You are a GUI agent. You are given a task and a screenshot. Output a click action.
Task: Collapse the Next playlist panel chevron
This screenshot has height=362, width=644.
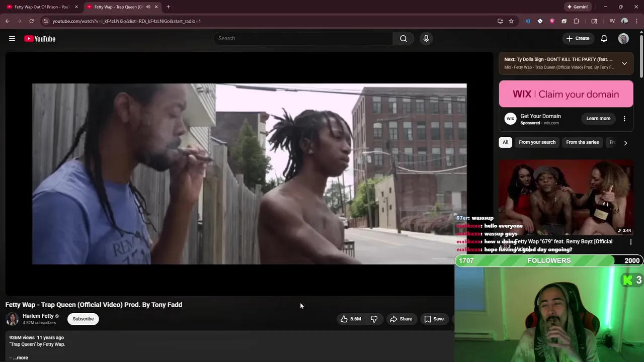click(x=624, y=63)
